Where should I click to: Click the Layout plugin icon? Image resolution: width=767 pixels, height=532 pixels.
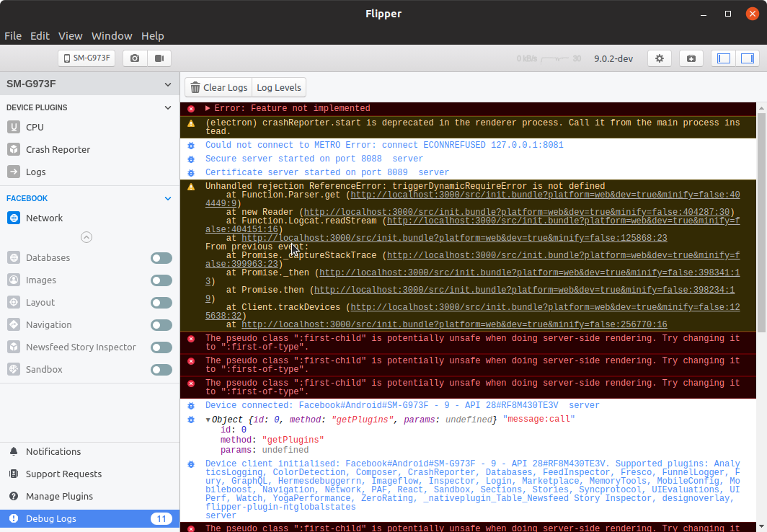pos(14,303)
